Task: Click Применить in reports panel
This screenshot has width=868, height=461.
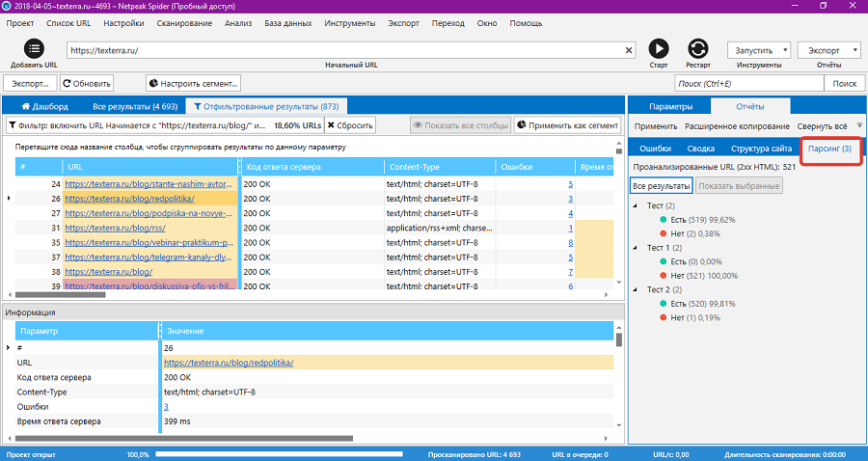Action: click(x=656, y=126)
